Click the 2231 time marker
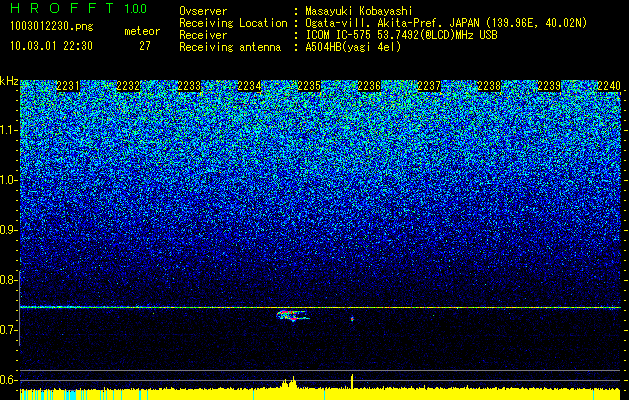 (68, 86)
